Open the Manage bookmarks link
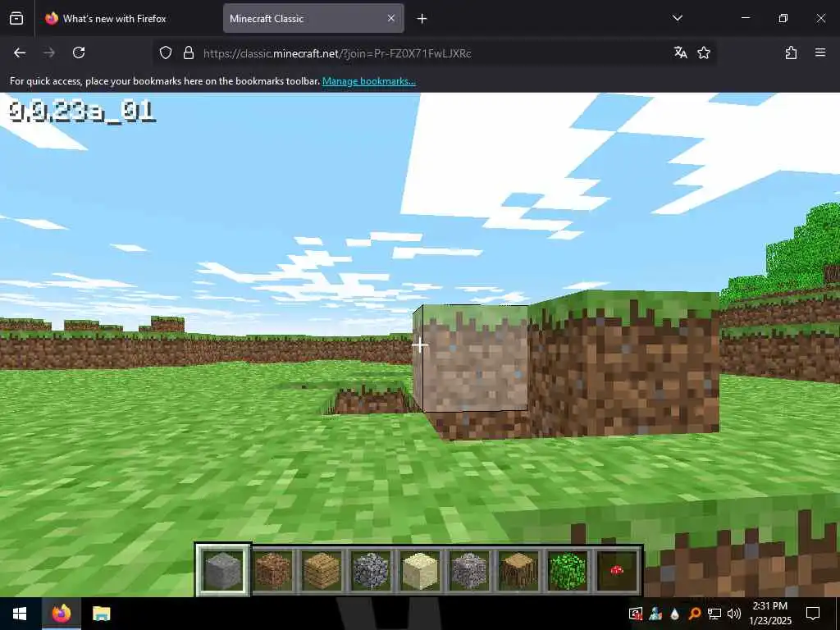 [x=368, y=81]
